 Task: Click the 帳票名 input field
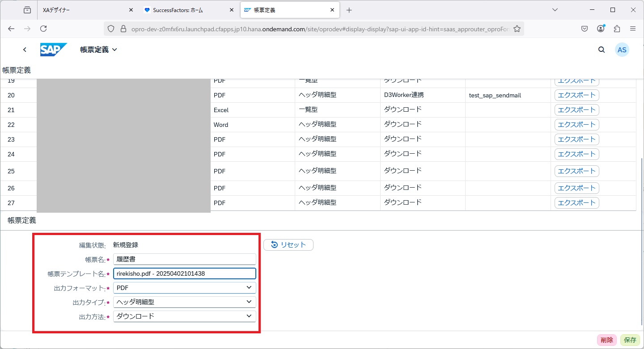point(184,259)
